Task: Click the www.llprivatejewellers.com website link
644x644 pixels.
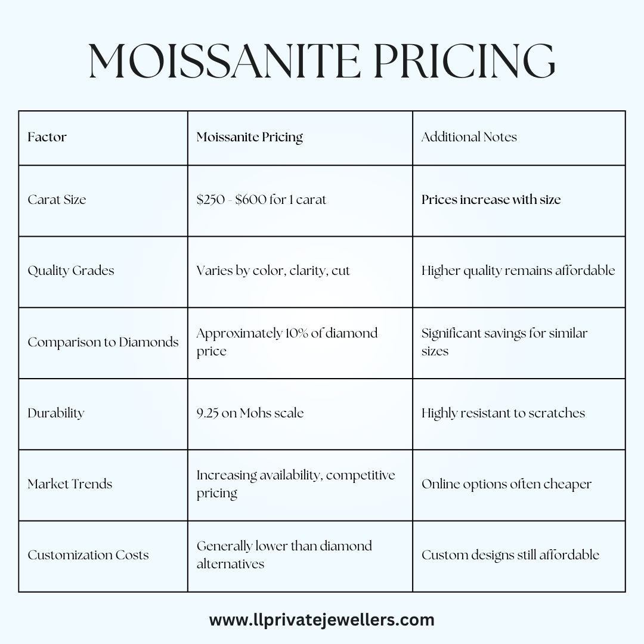Action: coord(321,620)
